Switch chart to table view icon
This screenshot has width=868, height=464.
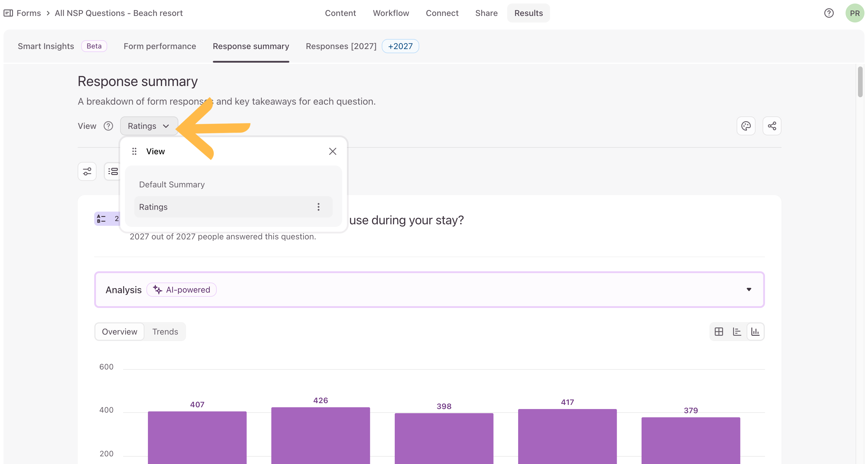click(x=719, y=332)
